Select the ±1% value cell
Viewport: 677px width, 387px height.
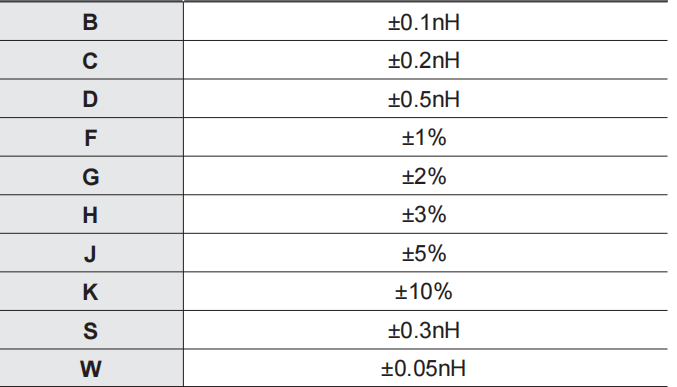coord(425,137)
